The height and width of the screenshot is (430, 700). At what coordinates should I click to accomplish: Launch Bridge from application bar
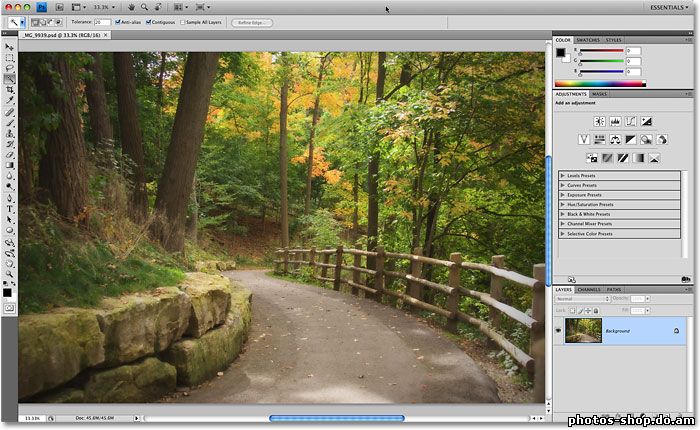pos(60,7)
